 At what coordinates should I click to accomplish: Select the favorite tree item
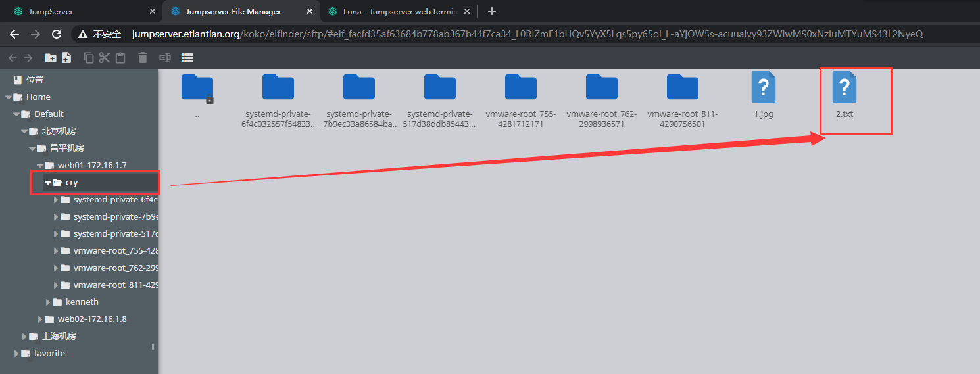[x=49, y=354]
